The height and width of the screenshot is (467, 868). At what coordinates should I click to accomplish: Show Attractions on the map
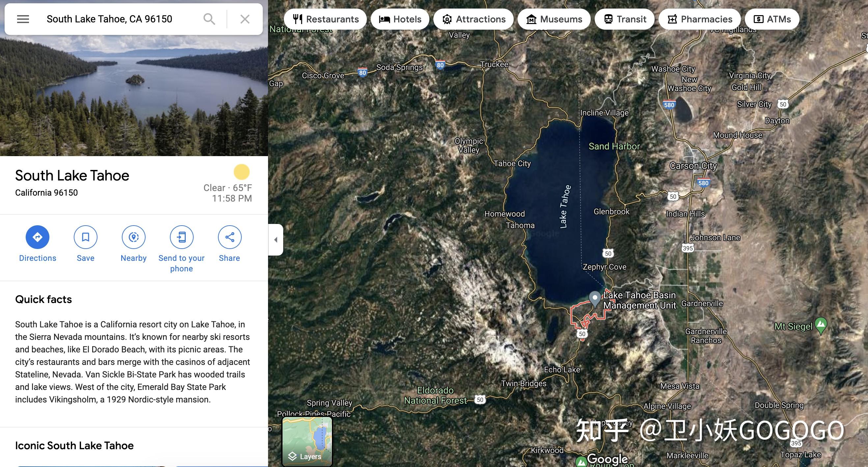(x=474, y=19)
